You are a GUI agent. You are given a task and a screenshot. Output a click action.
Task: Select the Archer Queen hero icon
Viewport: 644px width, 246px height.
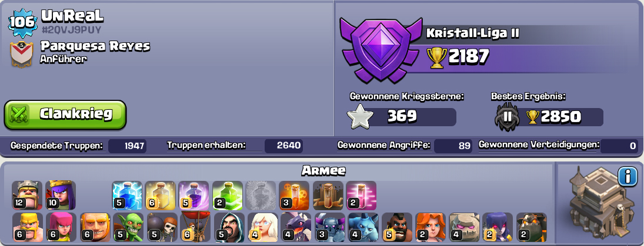click(61, 195)
